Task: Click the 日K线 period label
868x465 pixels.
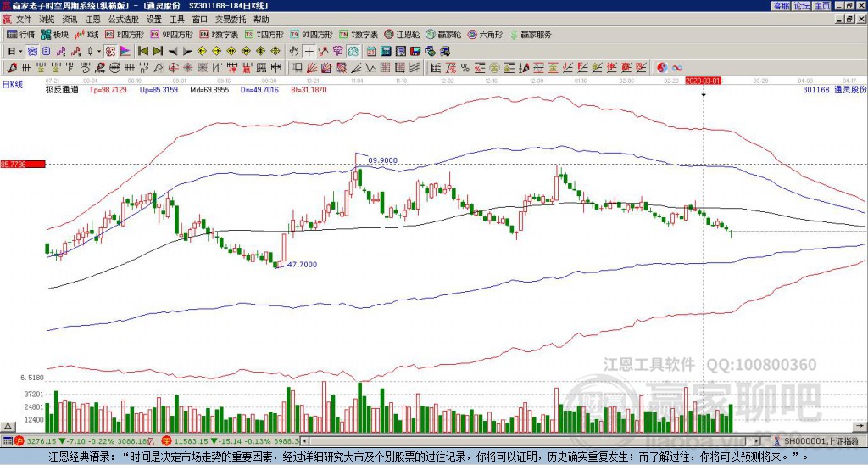Action: [13, 84]
